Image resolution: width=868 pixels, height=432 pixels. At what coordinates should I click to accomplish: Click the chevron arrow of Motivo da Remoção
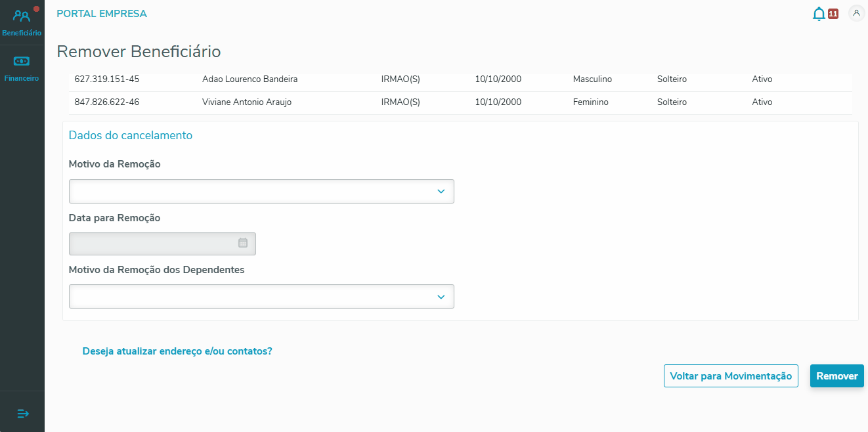coord(441,192)
